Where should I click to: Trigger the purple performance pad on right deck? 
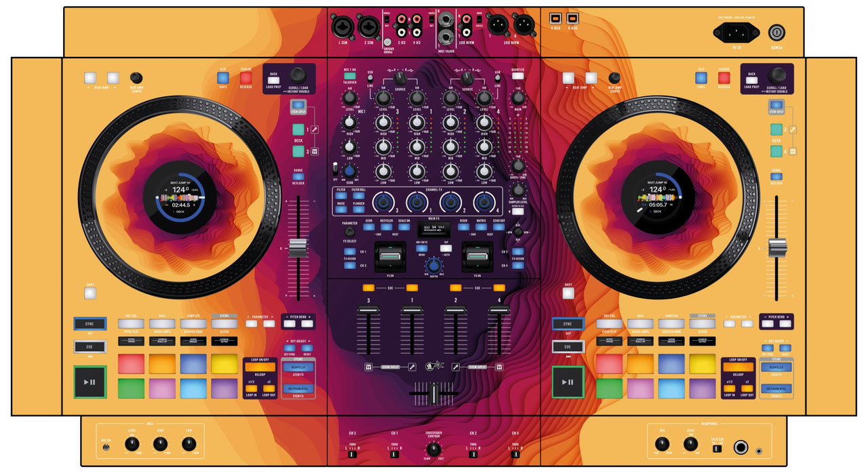pyautogui.click(x=702, y=388)
